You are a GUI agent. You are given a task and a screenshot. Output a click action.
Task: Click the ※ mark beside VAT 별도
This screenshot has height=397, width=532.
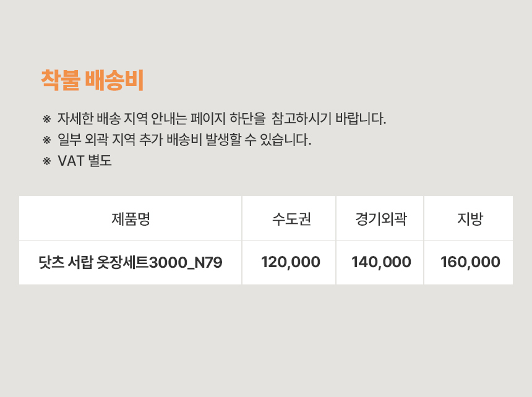click(46, 161)
